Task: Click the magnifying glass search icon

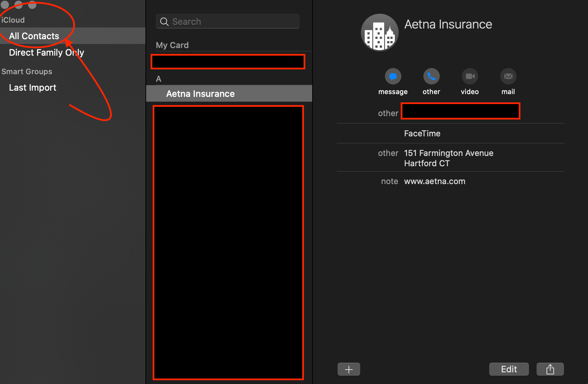Action: pyautogui.click(x=164, y=22)
